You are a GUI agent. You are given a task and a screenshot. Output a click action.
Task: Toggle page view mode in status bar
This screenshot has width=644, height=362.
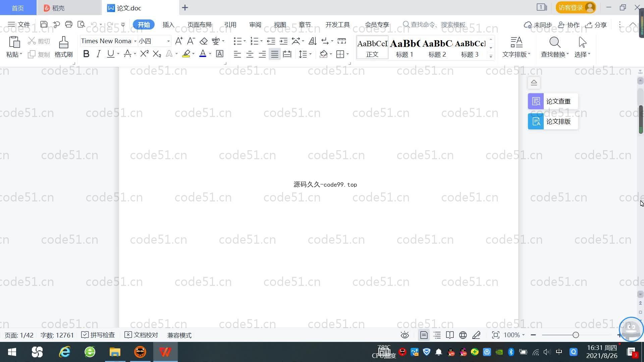click(x=424, y=335)
